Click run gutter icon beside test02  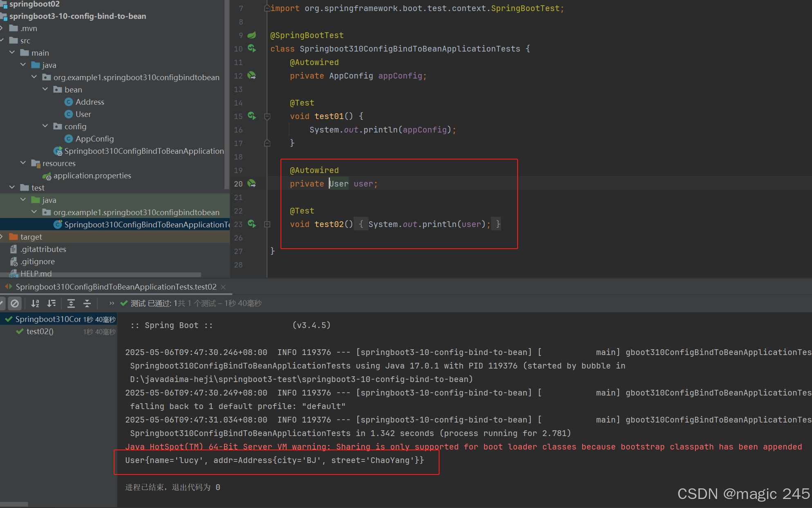pos(252,224)
